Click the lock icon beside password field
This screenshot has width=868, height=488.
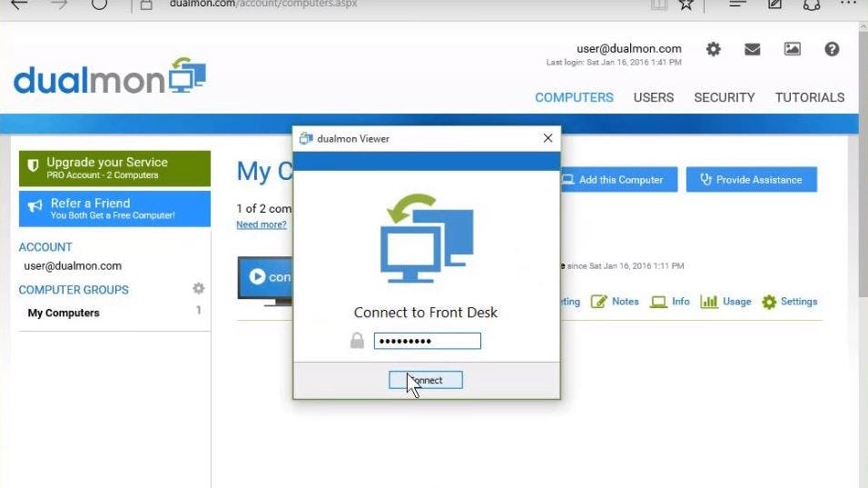(x=357, y=340)
